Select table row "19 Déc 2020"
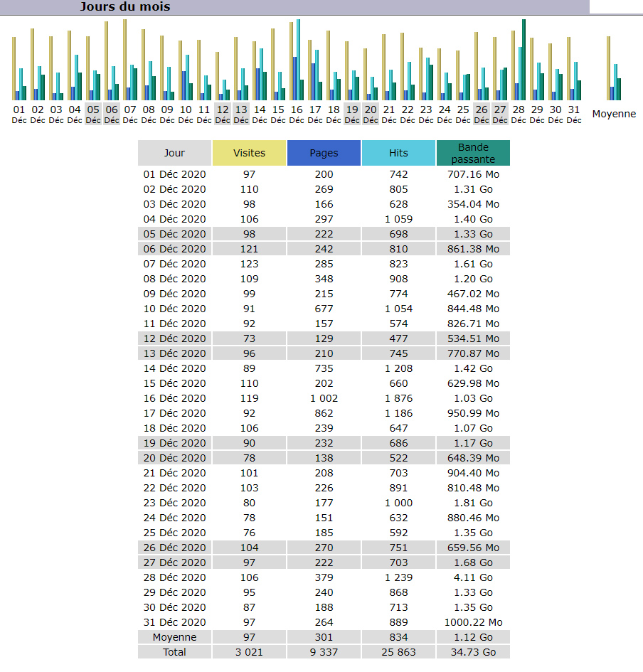The width and height of the screenshot is (643, 672). pos(324,443)
